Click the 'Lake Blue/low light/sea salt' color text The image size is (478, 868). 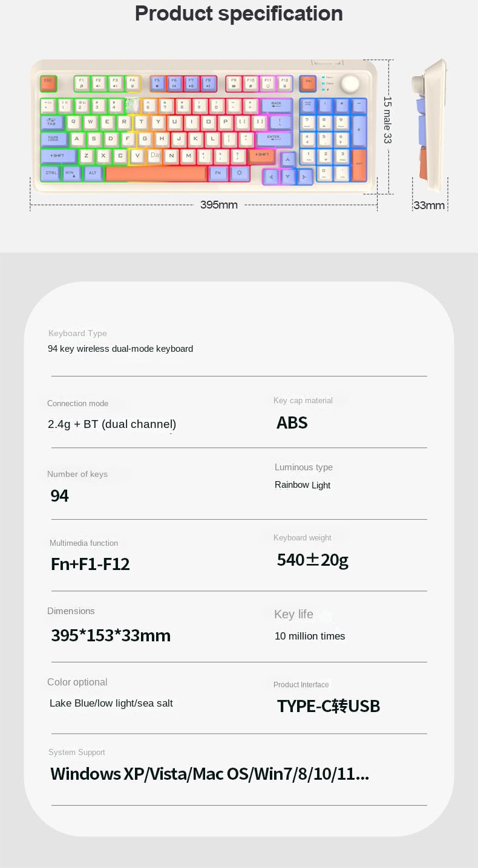111,703
